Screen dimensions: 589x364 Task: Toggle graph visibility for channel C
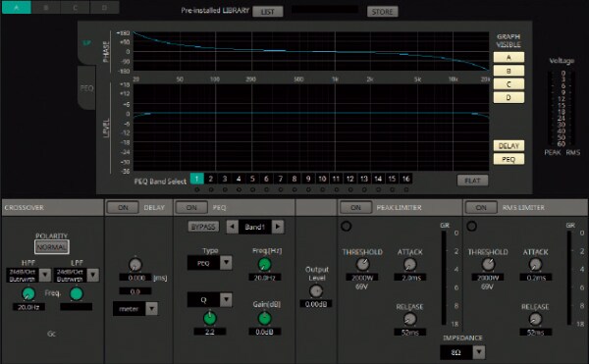coord(509,84)
